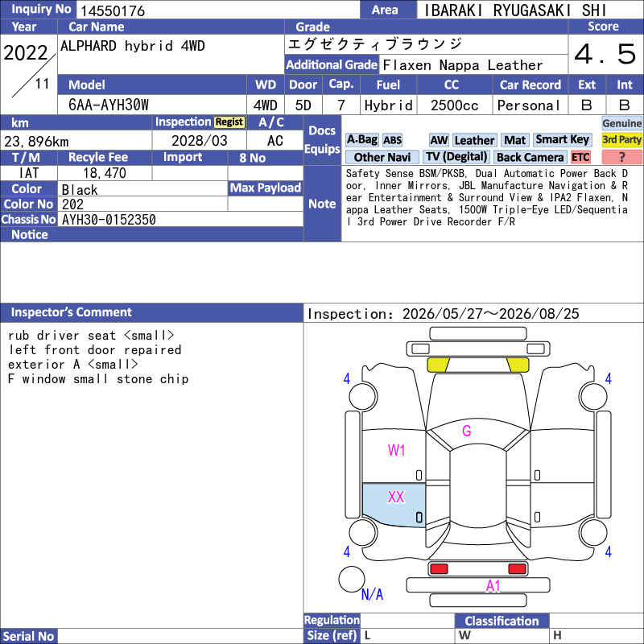Click the chassis number AYH30-0152350
The height and width of the screenshot is (644, 644).
109,220
